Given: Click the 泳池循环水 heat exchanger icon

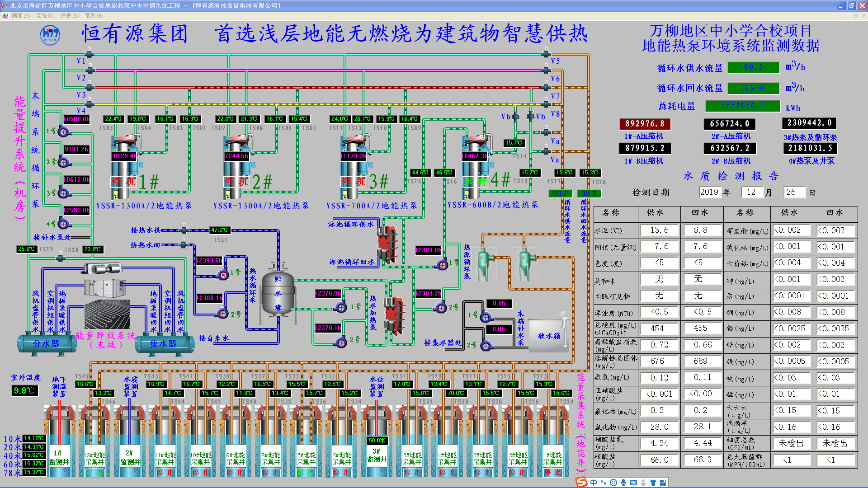Looking at the screenshot, I should 387,244.
